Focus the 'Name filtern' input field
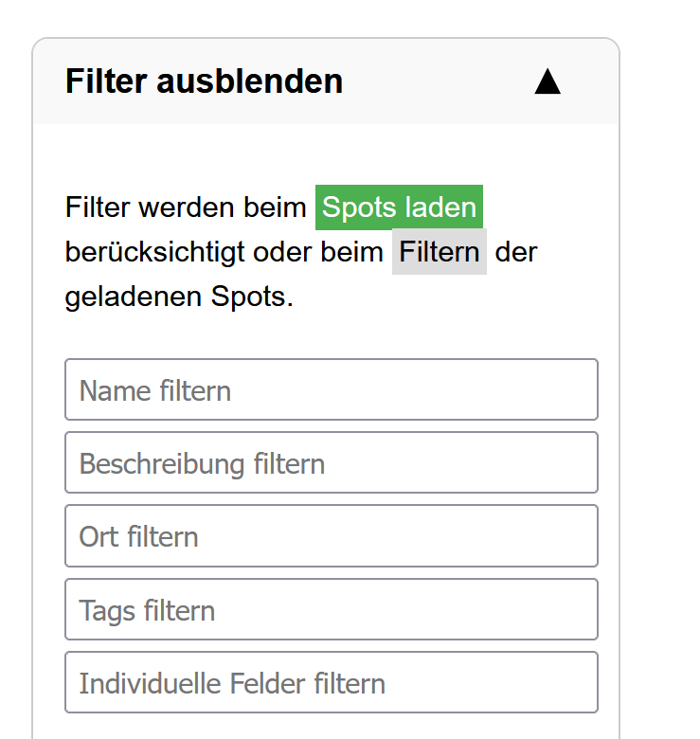Screen dimensions: 700x739 point(331,389)
